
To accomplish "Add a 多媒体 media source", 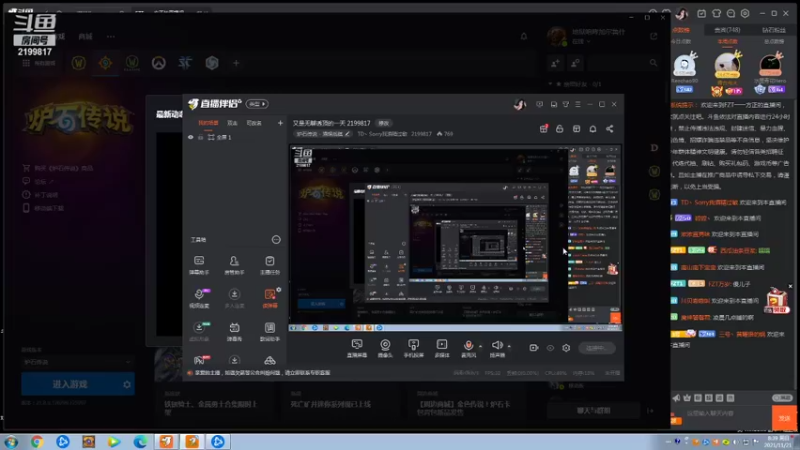I will pos(442,348).
